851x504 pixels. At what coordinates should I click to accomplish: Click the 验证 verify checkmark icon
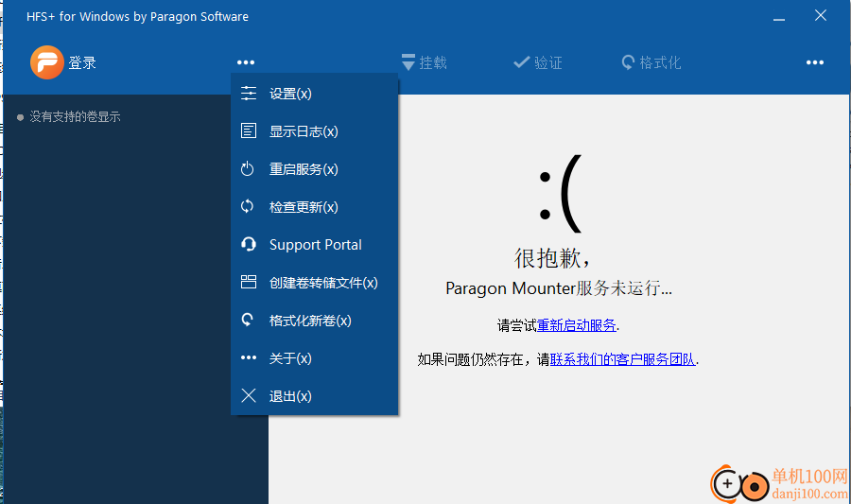pyautogui.click(x=522, y=62)
